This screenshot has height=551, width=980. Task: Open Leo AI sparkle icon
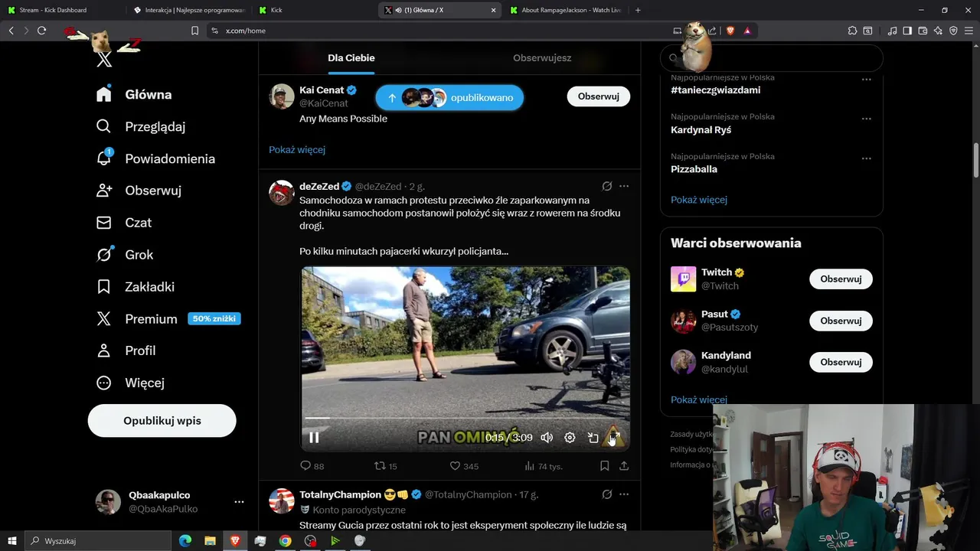[938, 31]
